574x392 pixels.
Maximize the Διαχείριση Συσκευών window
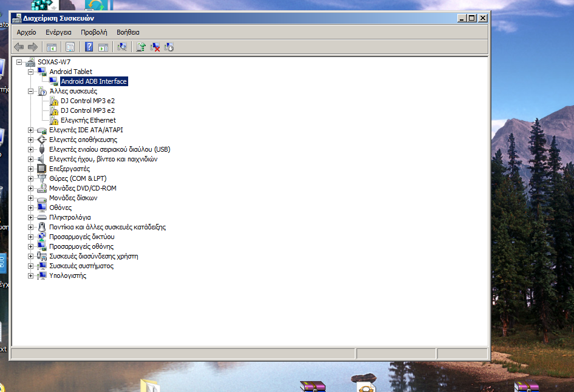tap(472, 18)
